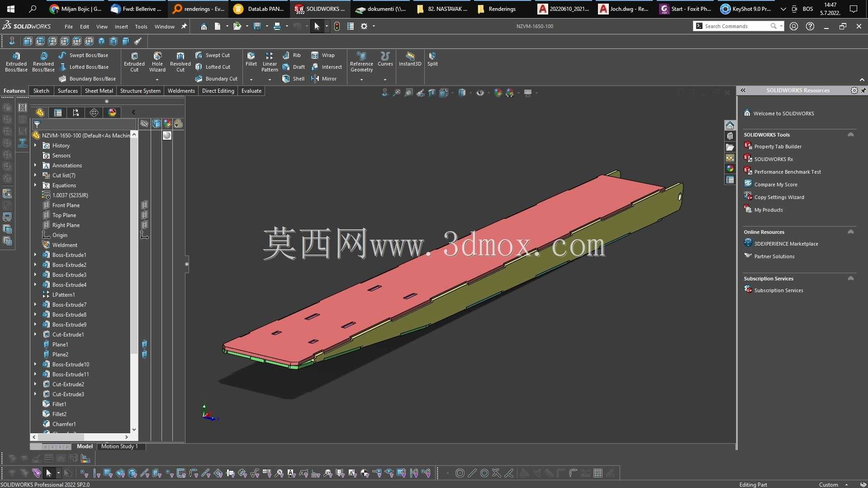Select the Rib tool
Image resolution: width=868 pixels, height=488 pixels.
(x=292, y=55)
